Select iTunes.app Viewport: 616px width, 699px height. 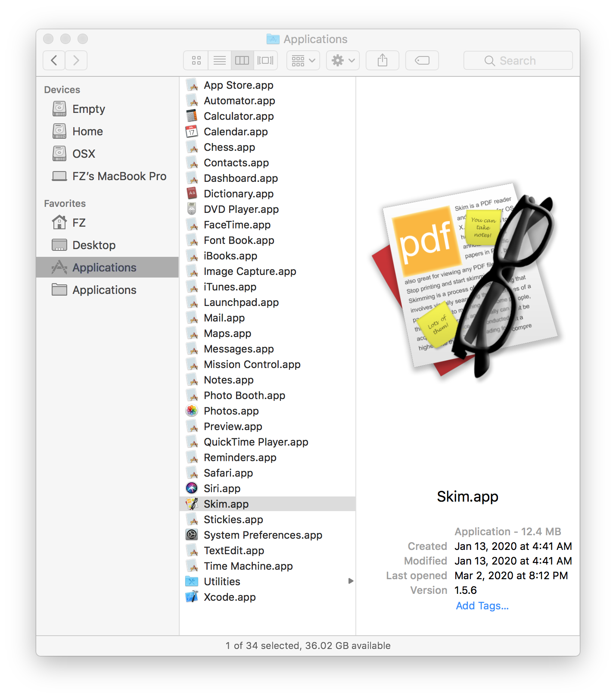(x=268, y=287)
